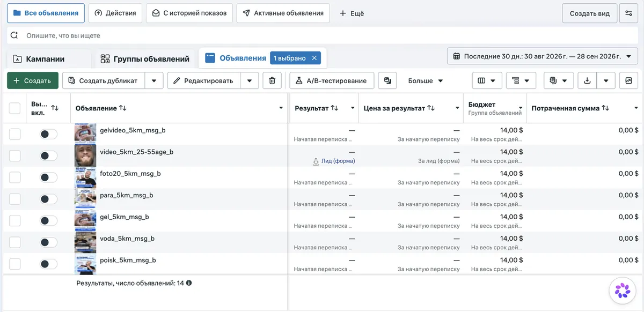Open the Потраченная сумма column menu arrow
This screenshot has height=312, width=644.
[635, 108]
